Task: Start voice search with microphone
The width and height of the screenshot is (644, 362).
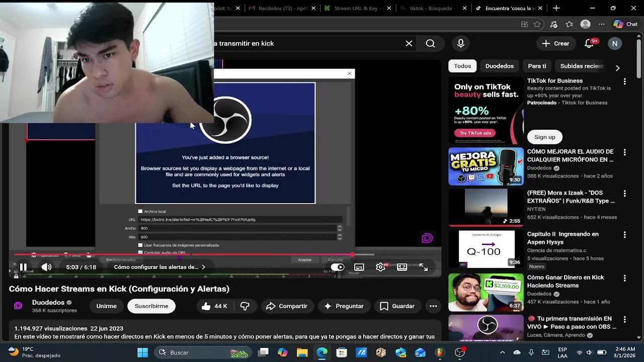Action: pos(461,44)
